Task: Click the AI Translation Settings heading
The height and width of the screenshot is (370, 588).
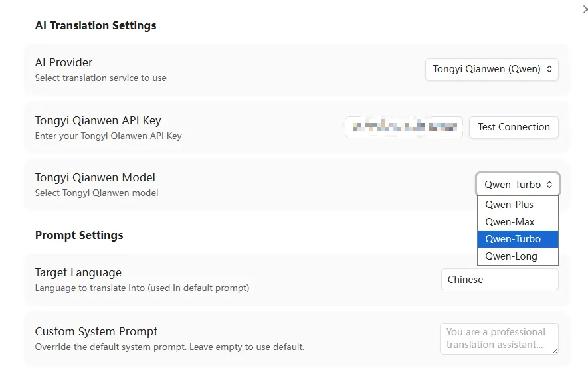Action: (x=96, y=26)
